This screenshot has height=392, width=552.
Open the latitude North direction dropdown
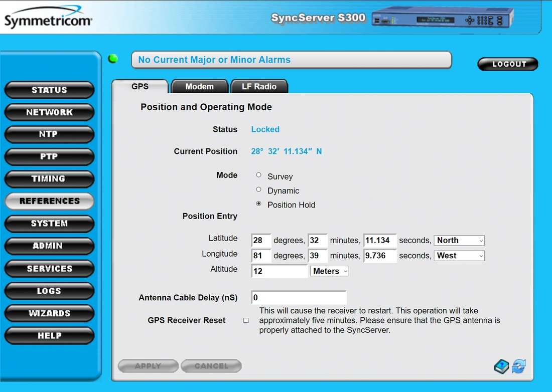[459, 241]
